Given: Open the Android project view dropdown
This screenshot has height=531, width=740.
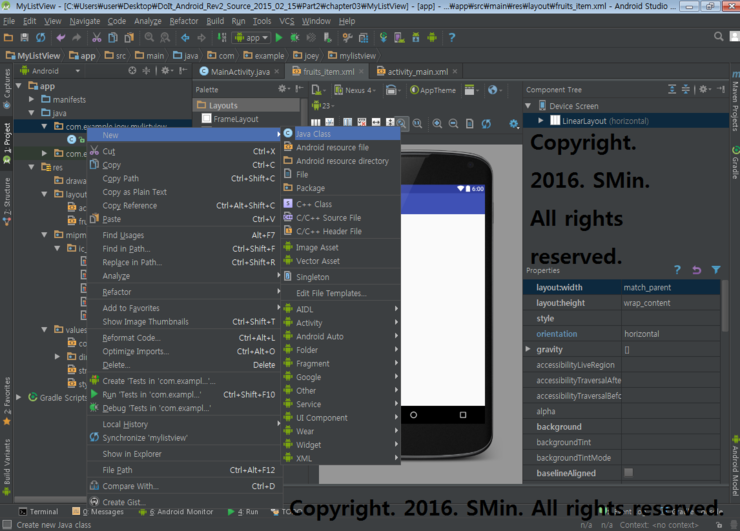Looking at the screenshot, I should pos(50,71).
